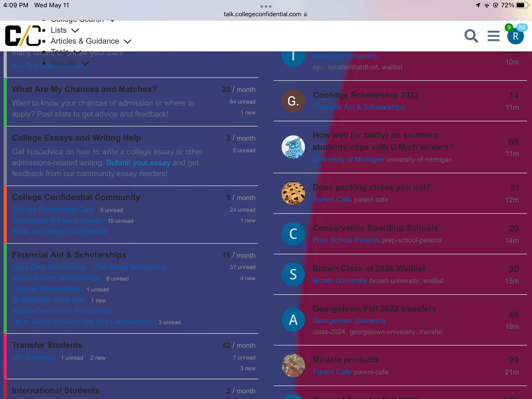This screenshot has width=532, height=399.
Task: Open Coca Cola Scholarship subcategory
Action: click(49, 267)
